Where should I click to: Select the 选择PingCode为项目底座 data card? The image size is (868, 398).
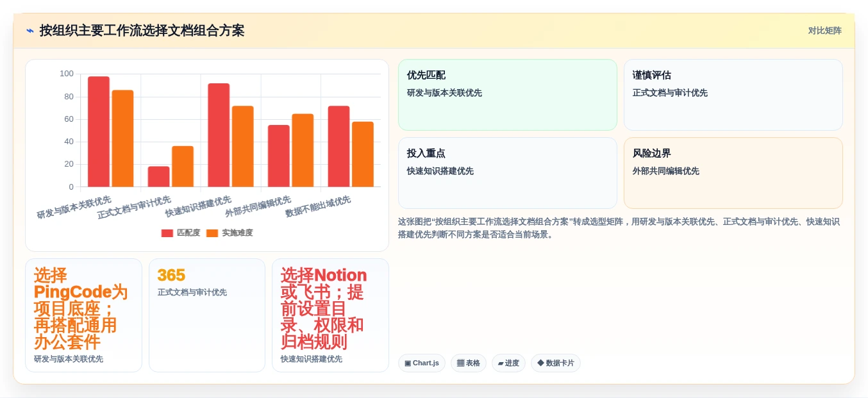coord(83,315)
